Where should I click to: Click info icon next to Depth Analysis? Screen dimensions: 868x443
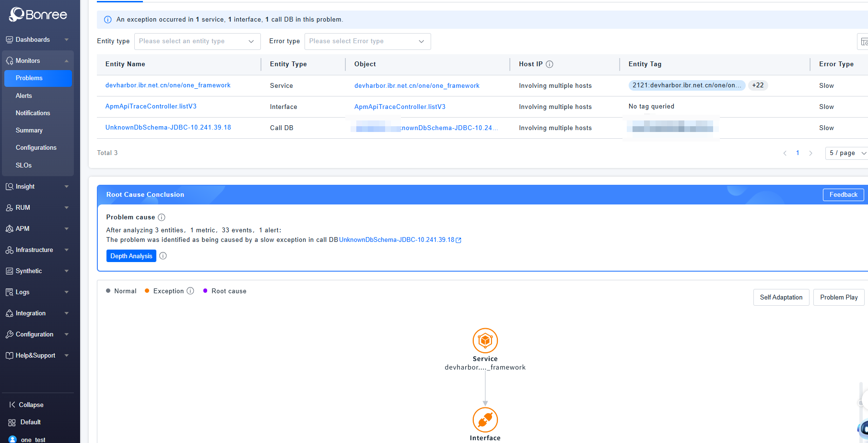[x=163, y=256]
